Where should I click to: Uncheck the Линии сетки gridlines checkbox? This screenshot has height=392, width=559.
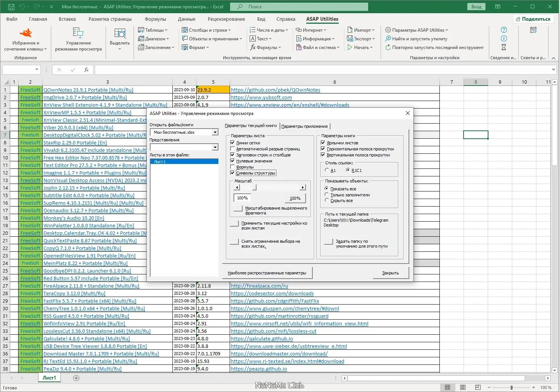(232, 143)
